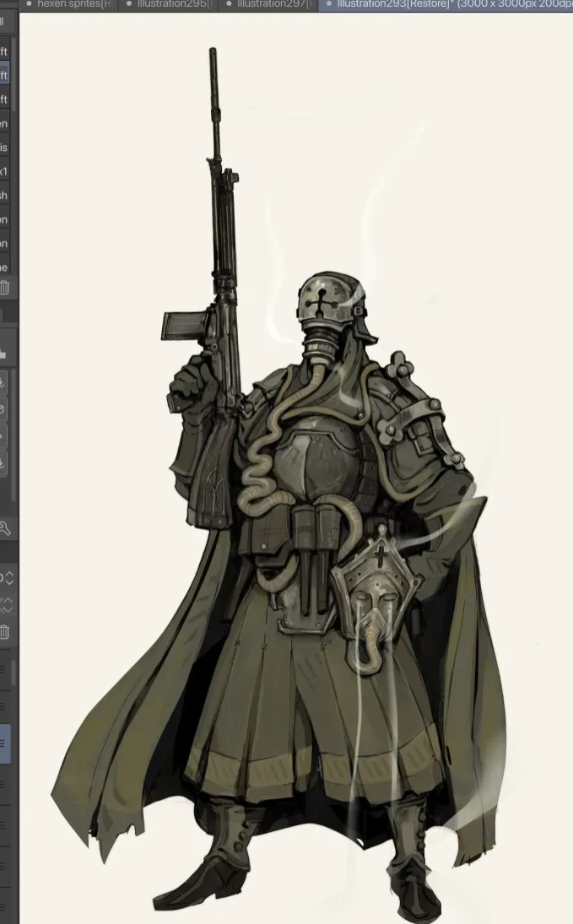Choose the sub tool entry ending in "en"
This screenshot has width=573, height=924.
tap(4, 123)
